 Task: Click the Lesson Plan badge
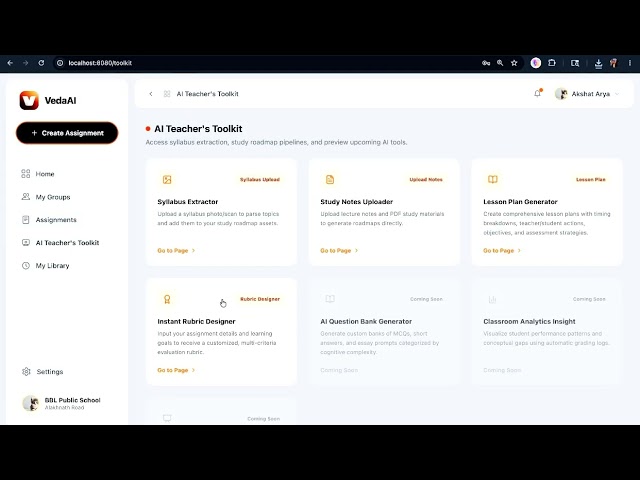pyautogui.click(x=591, y=180)
